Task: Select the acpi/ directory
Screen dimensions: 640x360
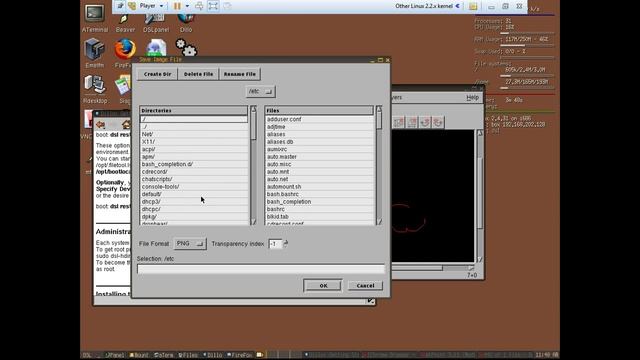Action: point(193,149)
